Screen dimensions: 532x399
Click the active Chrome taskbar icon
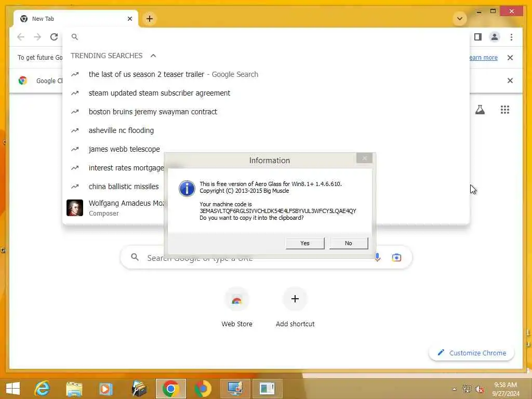point(170,389)
